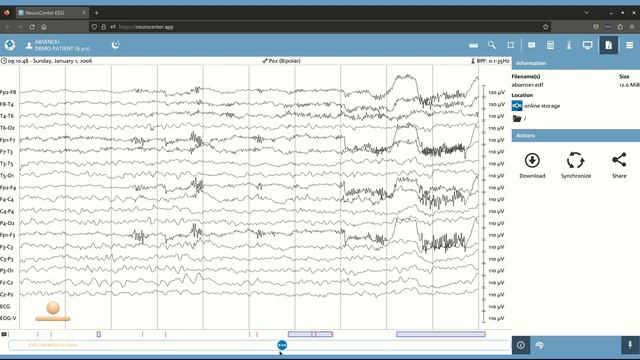Reload the browser page
Screen dimensions: 640x360
[32, 27]
